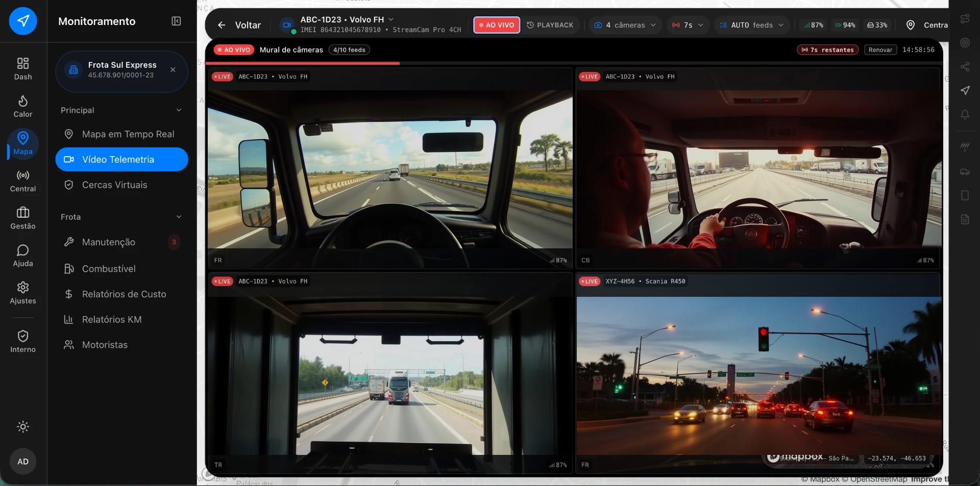Open the Ajuda help section
Image resolution: width=980 pixels, height=486 pixels.
coord(23,256)
